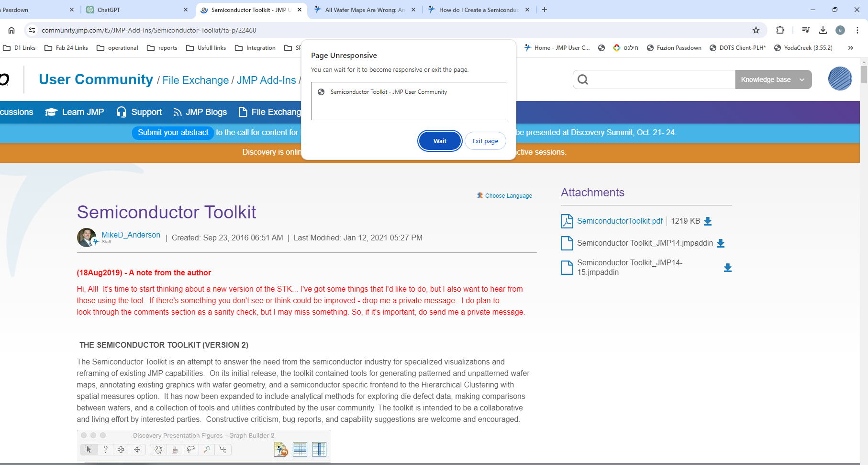Select the lasso tool

(191, 450)
